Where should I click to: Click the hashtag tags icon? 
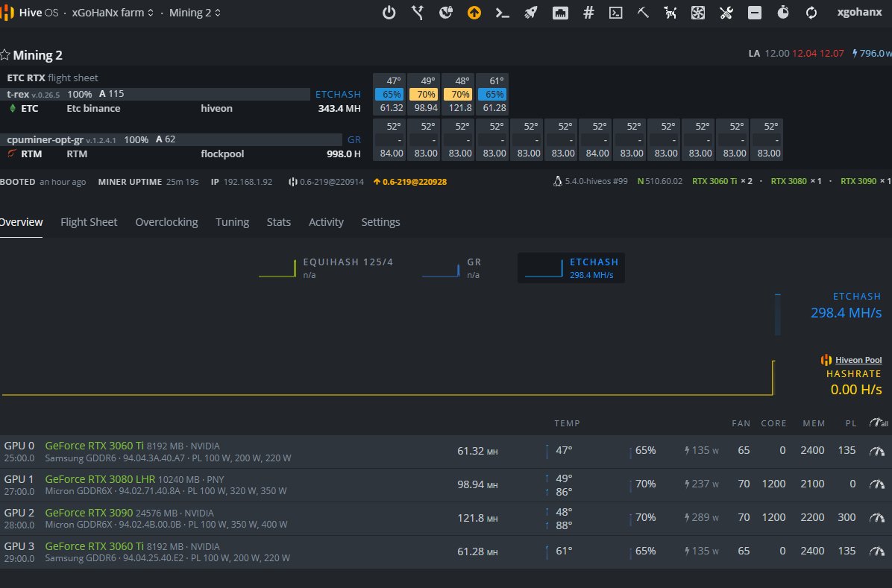[588, 13]
